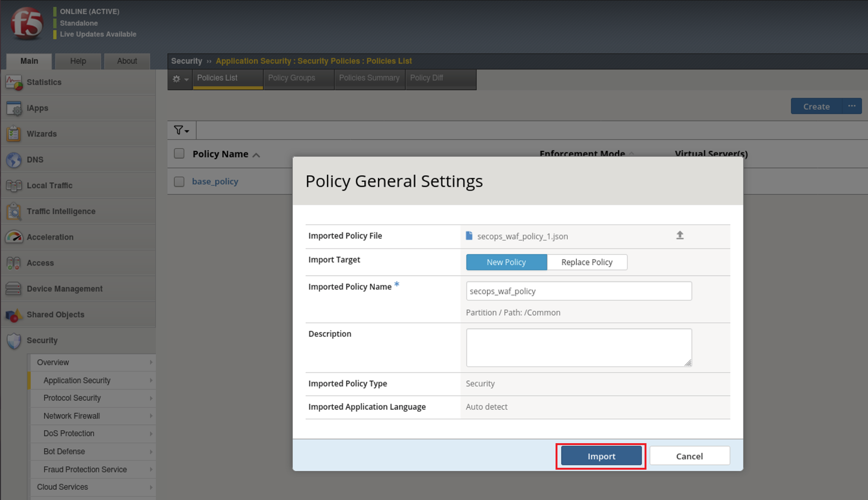Expand Fraud Protection Service submenu

[x=151, y=469]
